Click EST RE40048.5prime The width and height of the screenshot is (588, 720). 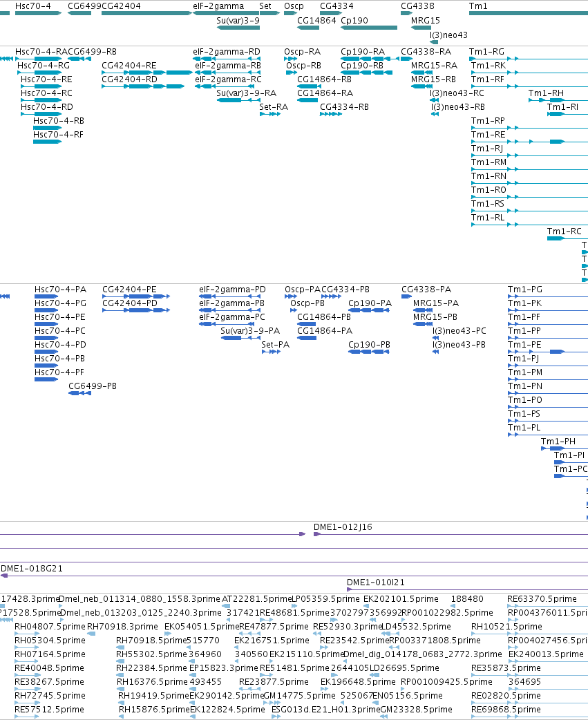(50, 668)
